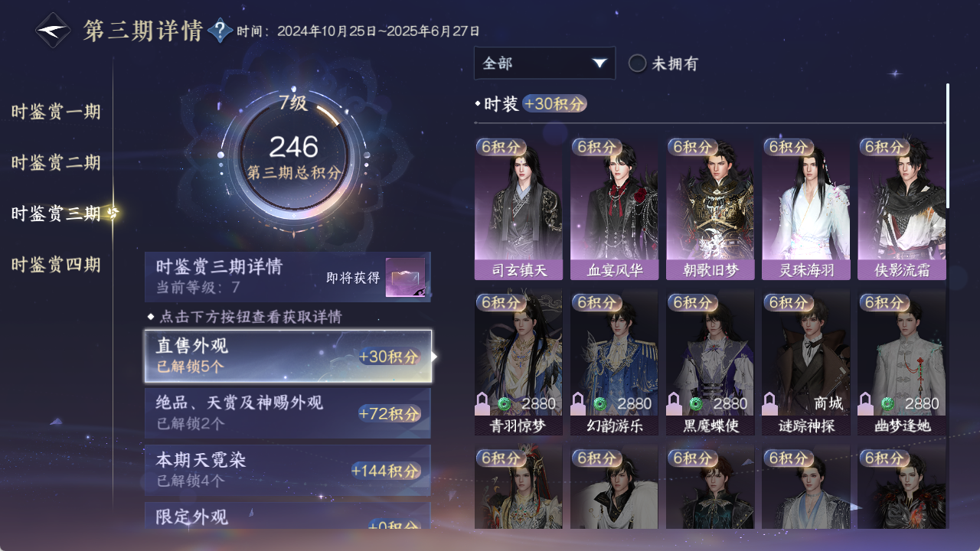Click the upcoming reward gift icon
Image resolution: width=980 pixels, height=551 pixels.
[405, 277]
